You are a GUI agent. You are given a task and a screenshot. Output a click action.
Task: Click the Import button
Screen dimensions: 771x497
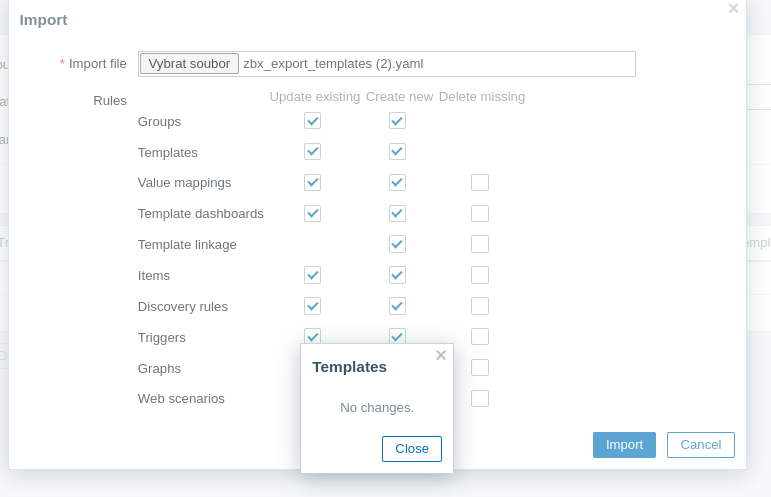click(x=624, y=445)
